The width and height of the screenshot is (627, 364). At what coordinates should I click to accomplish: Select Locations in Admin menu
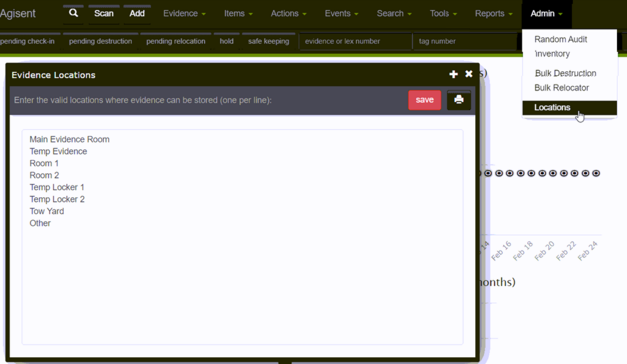click(552, 108)
